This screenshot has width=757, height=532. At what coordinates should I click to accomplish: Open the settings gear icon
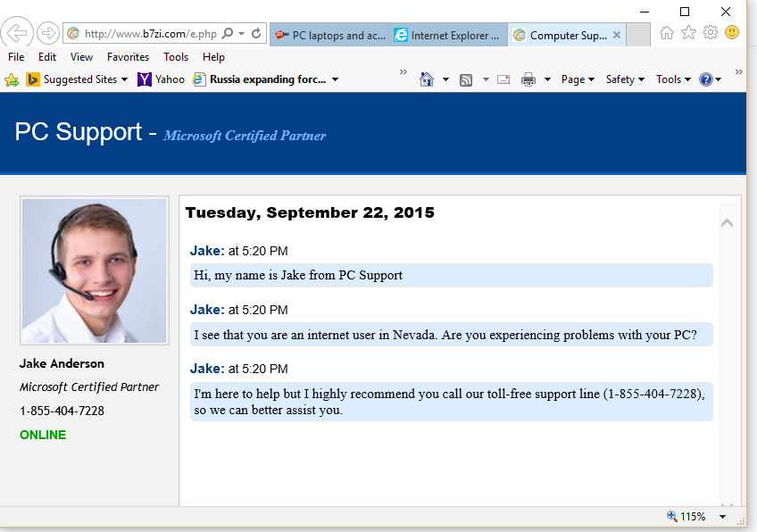click(x=711, y=33)
